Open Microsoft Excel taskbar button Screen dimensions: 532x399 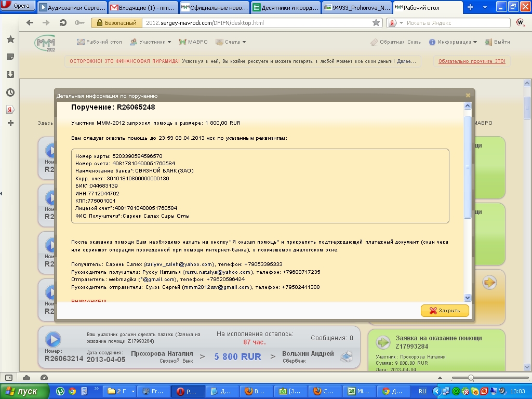pos(358,391)
